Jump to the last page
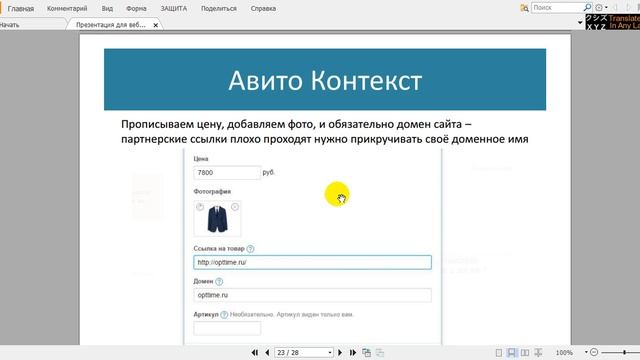This screenshot has width=640, height=360. (353, 352)
